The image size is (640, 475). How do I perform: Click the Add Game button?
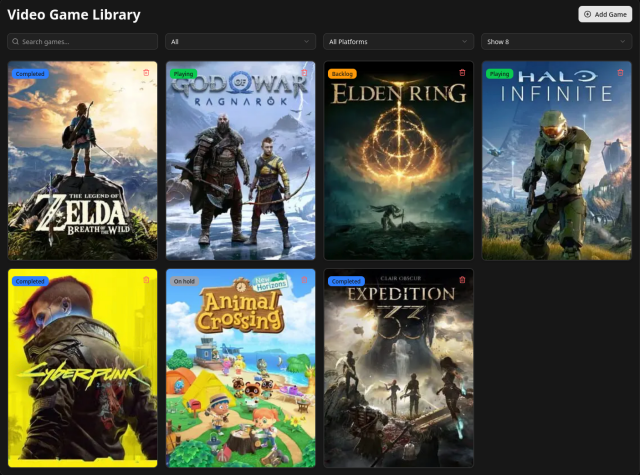(605, 14)
